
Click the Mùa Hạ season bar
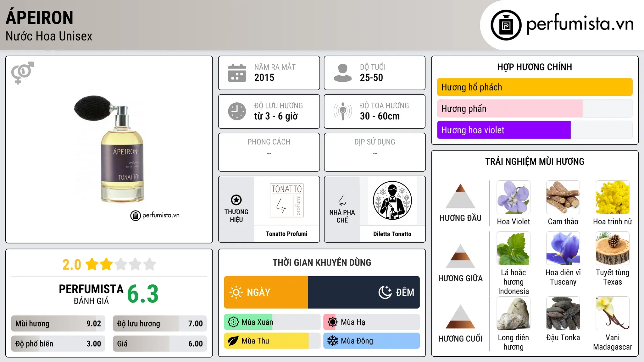[x=371, y=322]
